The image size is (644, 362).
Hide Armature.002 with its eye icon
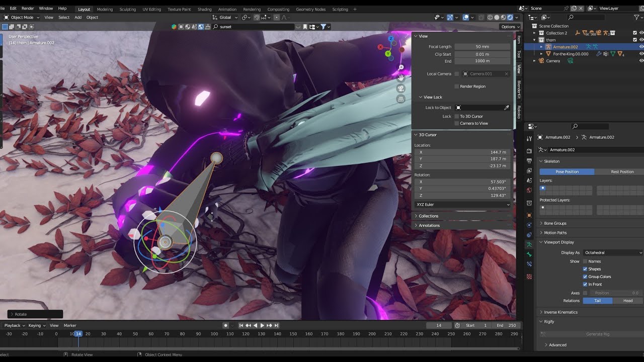coord(641,47)
